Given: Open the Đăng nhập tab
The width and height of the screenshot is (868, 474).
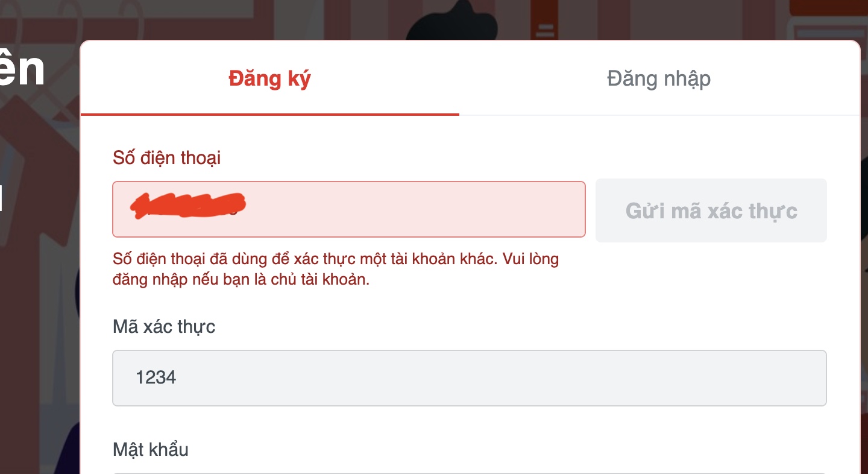Looking at the screenshot, I should click(658, 78).
